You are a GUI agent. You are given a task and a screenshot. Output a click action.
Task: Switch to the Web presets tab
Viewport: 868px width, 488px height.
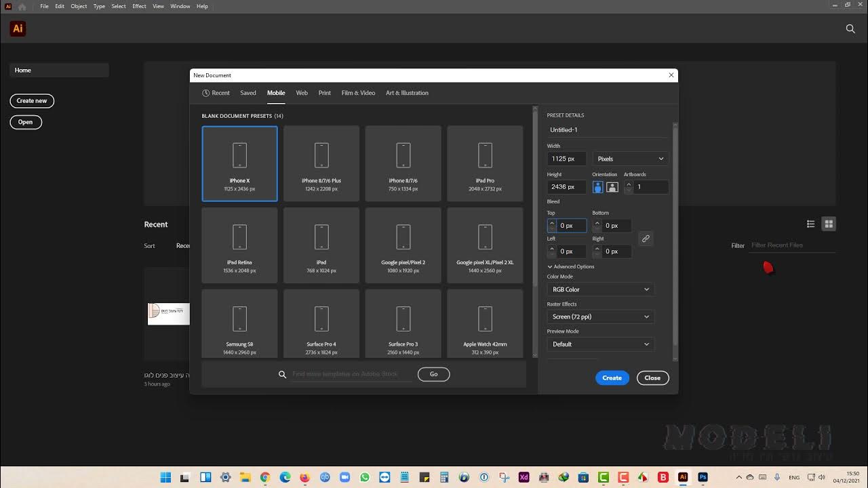302,93
